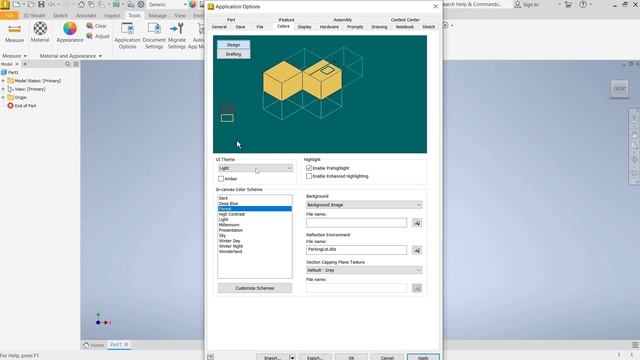Click the Import button

[272, 357]
